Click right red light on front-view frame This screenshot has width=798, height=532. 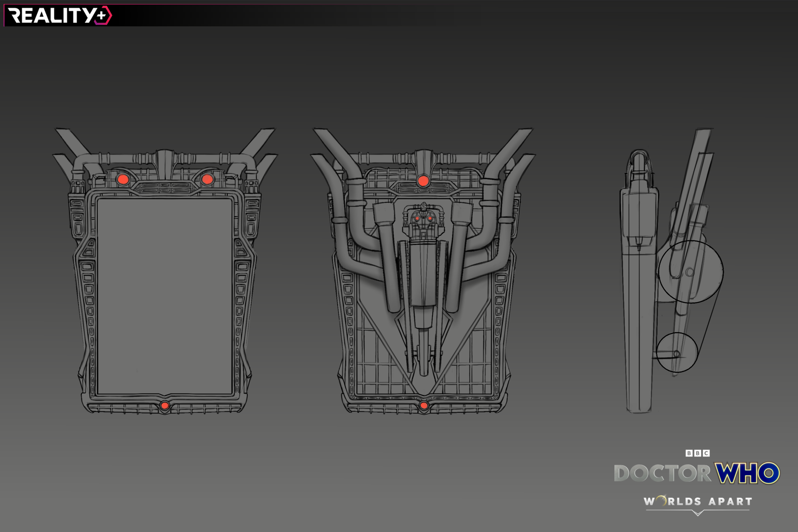point(207,179)
